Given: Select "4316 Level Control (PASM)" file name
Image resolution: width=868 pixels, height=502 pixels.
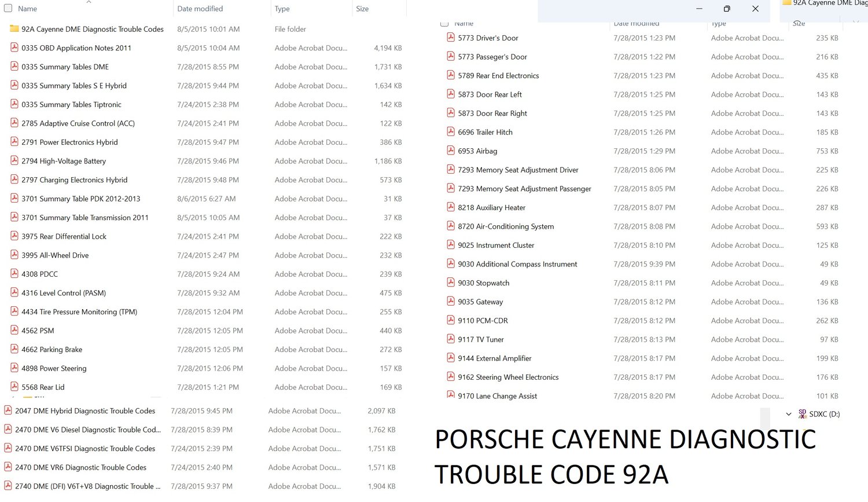Looking at the screenshot, I should tap(64, 293).
